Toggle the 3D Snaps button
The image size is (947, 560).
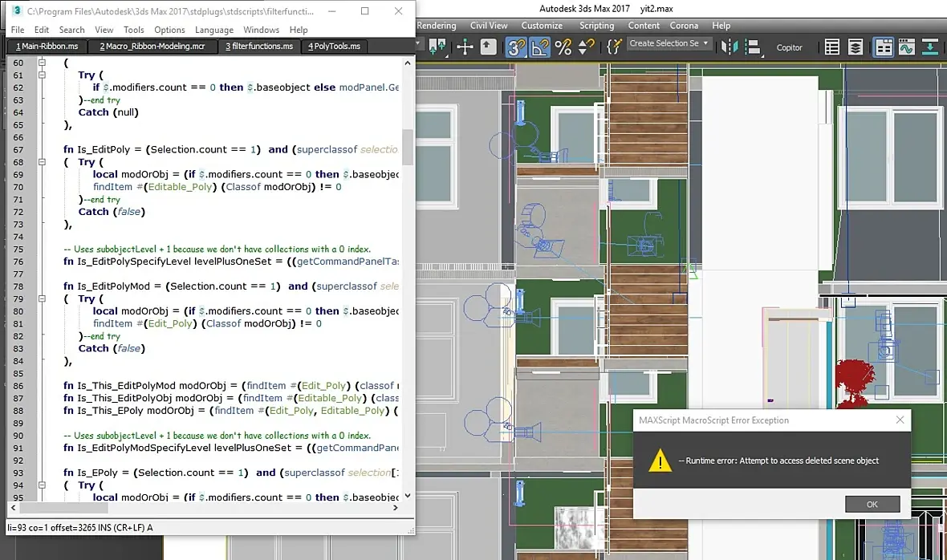coord(516,47)
